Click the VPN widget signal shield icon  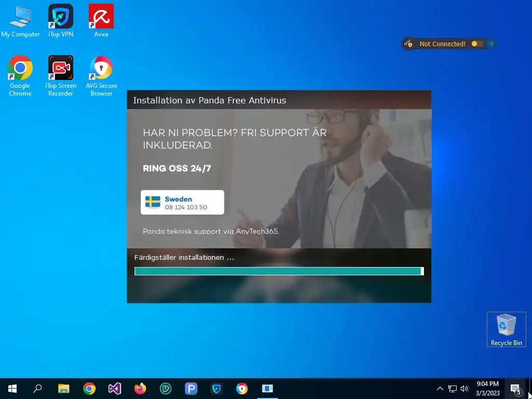coord(408,44)
